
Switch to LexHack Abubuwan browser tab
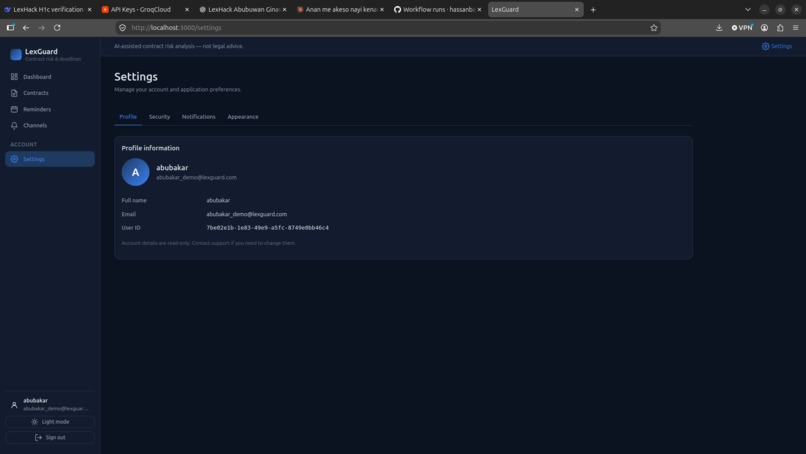coord(242,9)
